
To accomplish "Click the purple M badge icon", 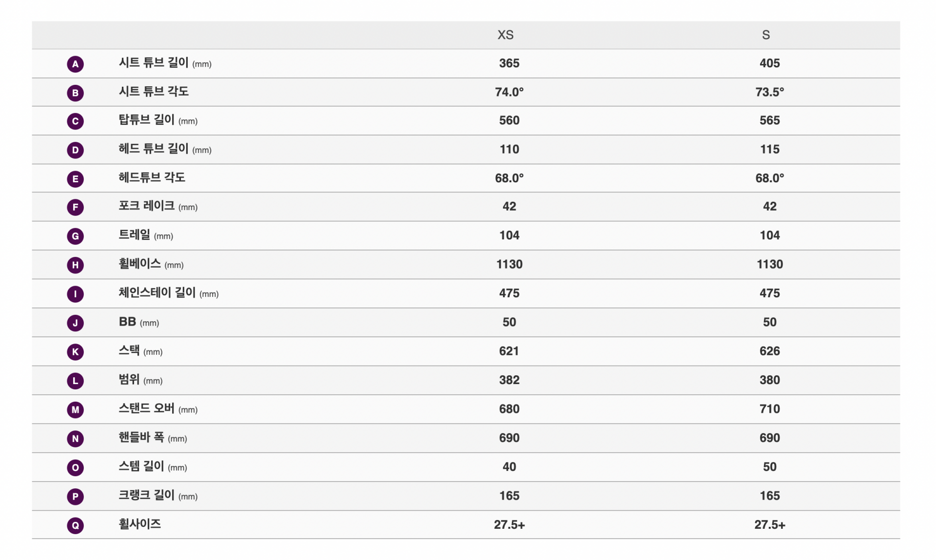I will 75,410.
